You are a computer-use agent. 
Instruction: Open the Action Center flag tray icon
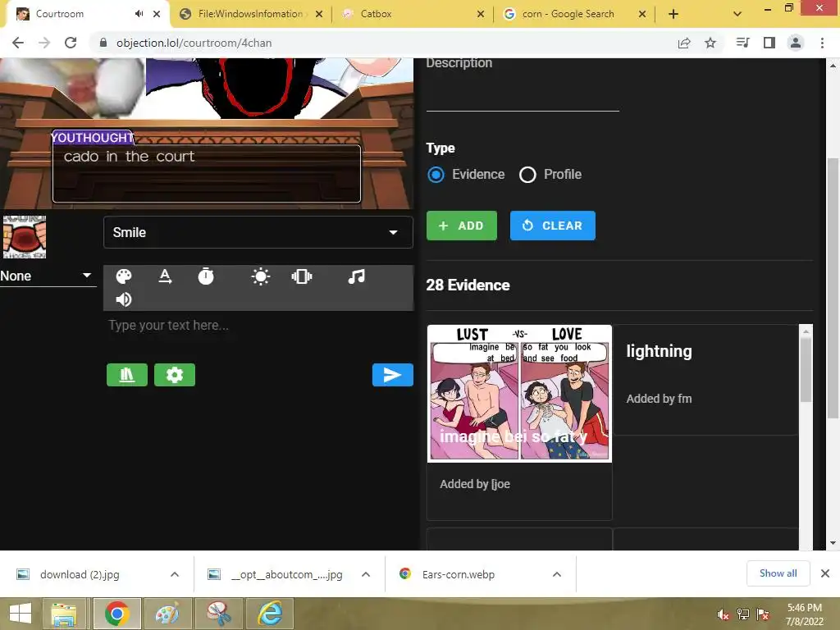pyautogui.click(x=763, y=614)
